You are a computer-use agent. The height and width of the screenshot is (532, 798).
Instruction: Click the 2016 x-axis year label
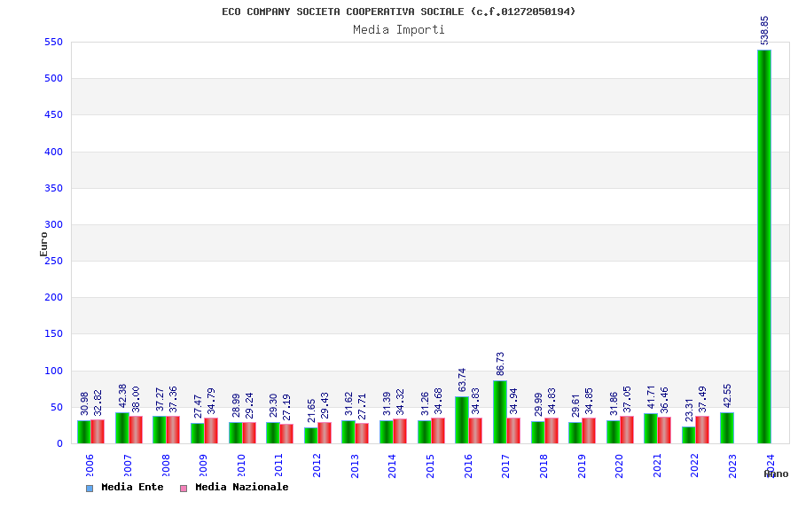click(468, 465)
